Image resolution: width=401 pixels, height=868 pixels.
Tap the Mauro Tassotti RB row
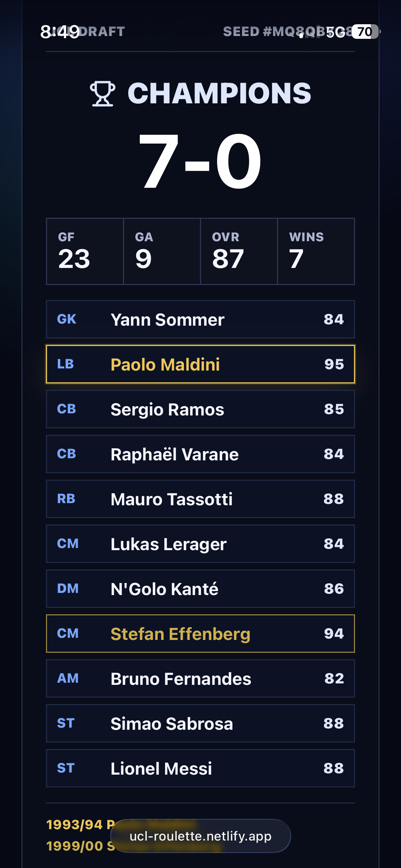(x=200, y=499)
